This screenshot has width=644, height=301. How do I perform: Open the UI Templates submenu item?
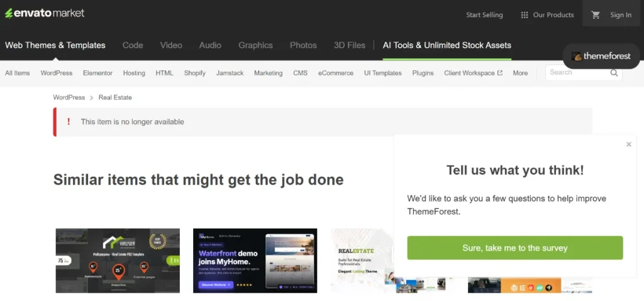coord(383,73)
